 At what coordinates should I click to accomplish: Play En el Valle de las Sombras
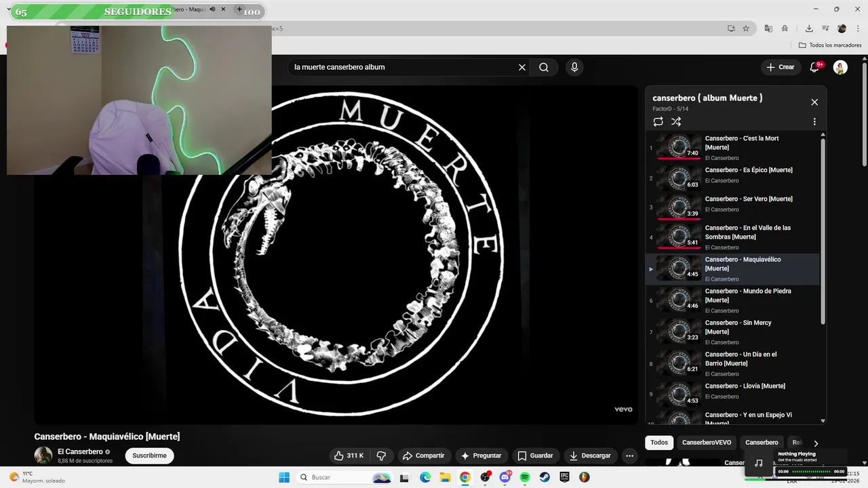[x=732, y=237]
